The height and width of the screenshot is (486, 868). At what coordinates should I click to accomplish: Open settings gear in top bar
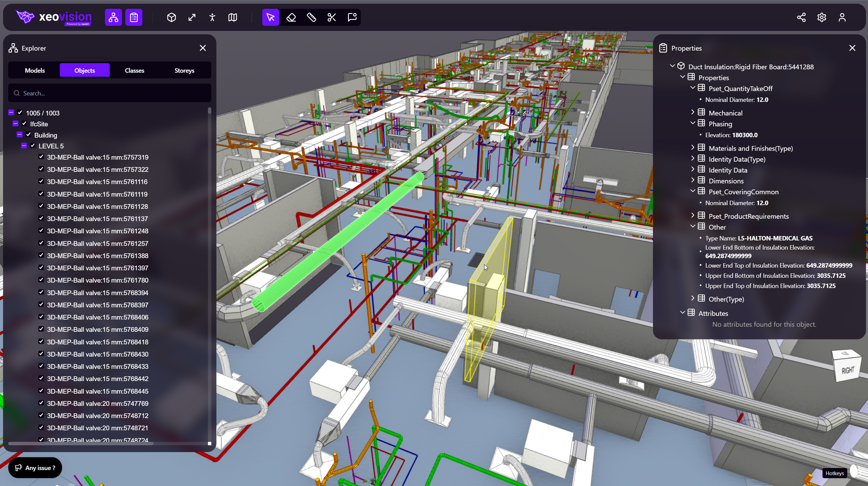[821, 17]
